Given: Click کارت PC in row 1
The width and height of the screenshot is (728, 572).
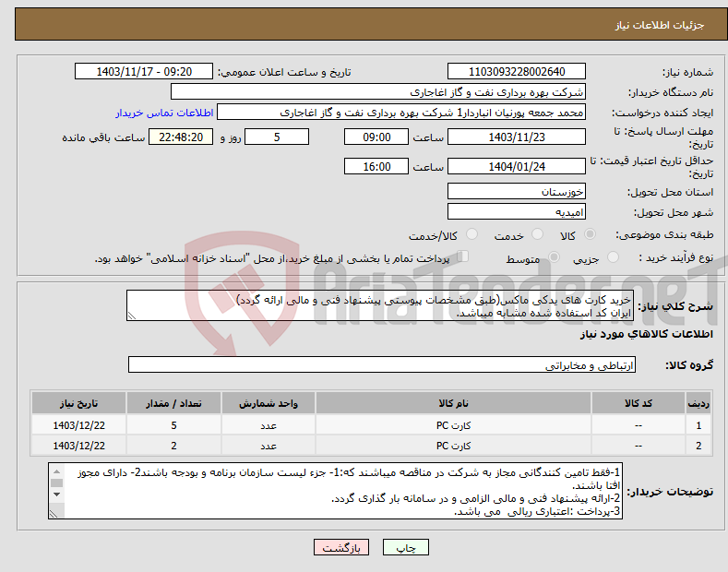Looking at the screenshot, I should pyautogui.click(x=453, y=425).
